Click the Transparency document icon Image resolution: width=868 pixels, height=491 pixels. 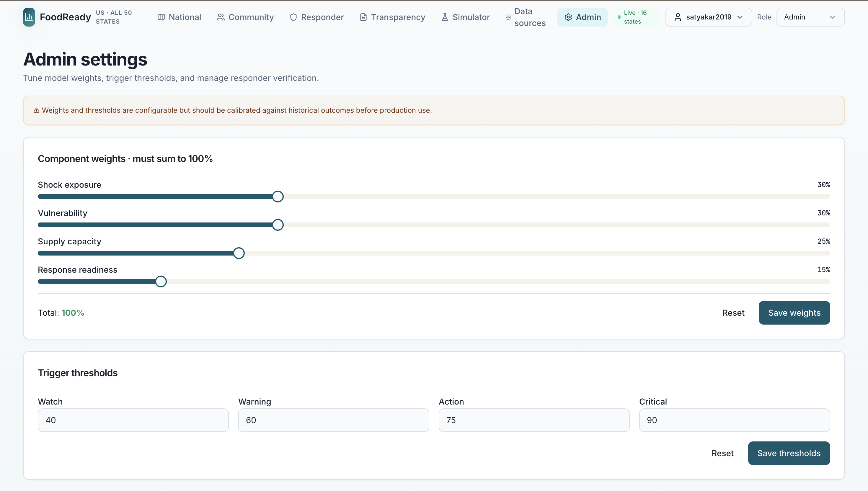pos(363,17)
